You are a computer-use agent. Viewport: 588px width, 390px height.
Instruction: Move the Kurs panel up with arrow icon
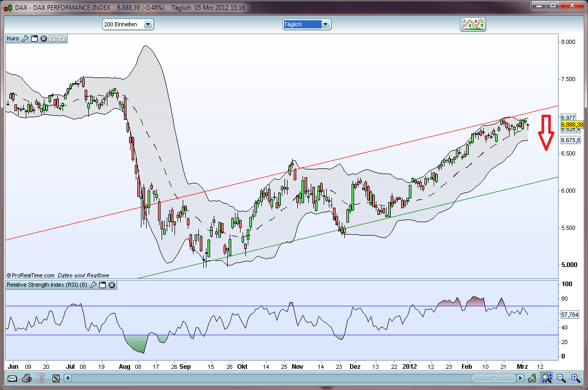[53, 38]
